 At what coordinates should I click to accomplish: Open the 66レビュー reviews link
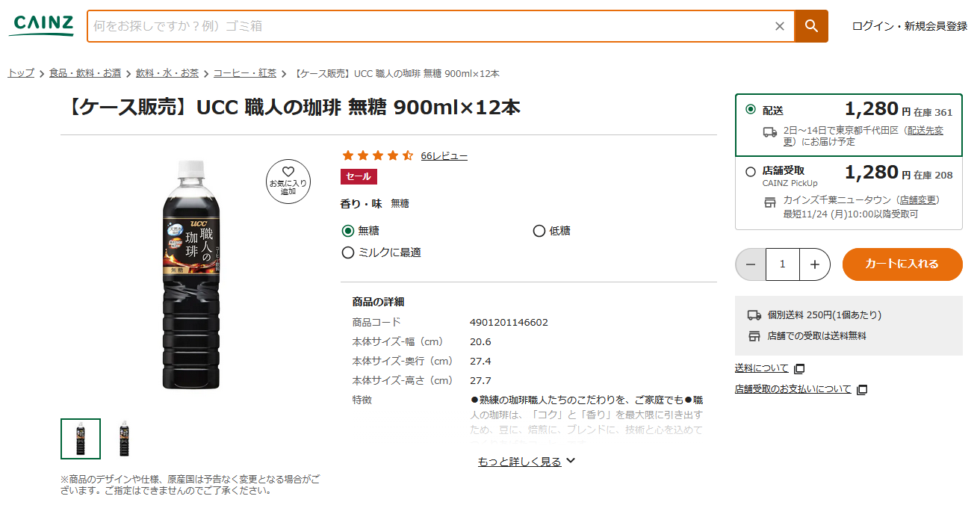tap(444, 156)
